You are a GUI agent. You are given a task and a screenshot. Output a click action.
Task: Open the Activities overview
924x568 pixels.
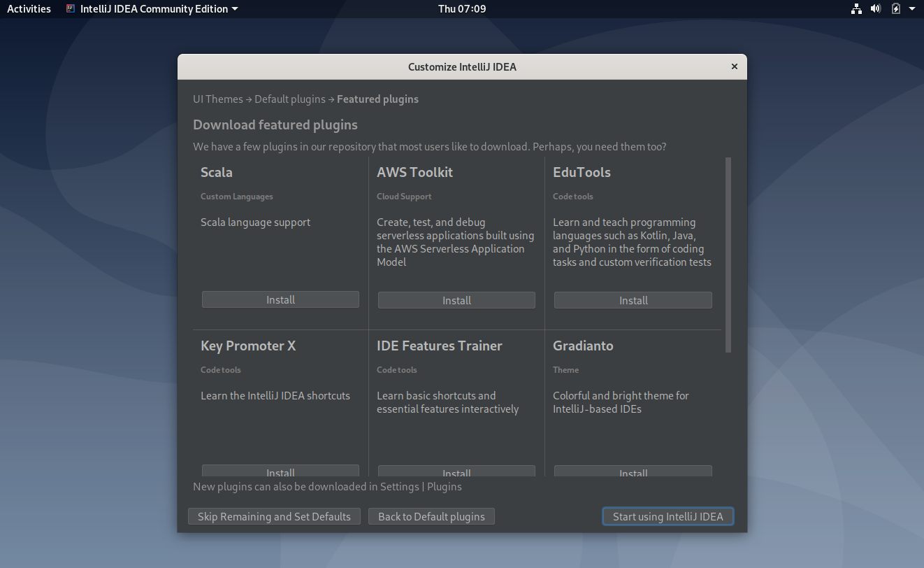coord(29,8)
